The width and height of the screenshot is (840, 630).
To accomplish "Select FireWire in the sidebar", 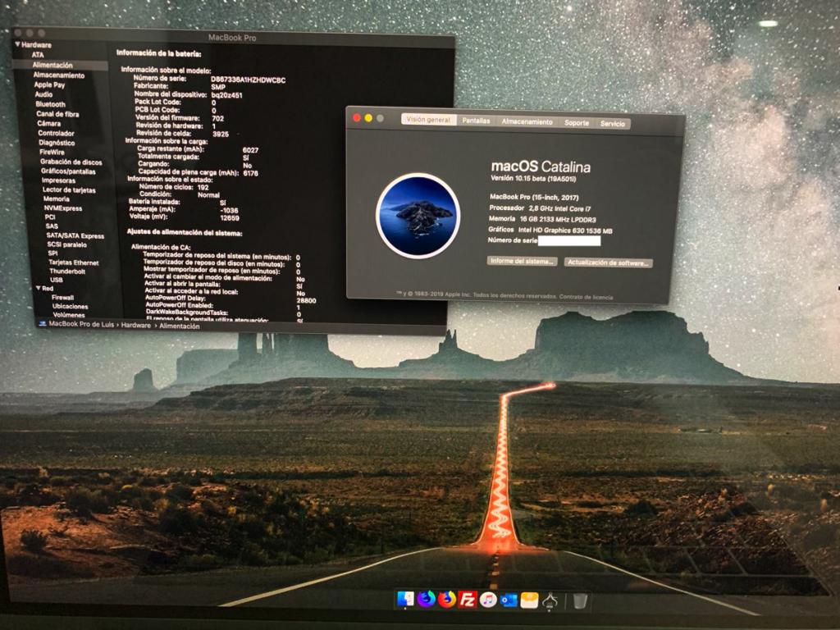I will tap(52, 152).
